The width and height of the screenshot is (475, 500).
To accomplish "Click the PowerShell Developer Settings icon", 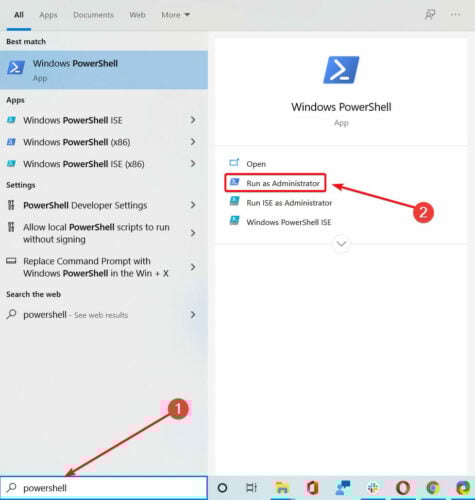I will (11, 205).
